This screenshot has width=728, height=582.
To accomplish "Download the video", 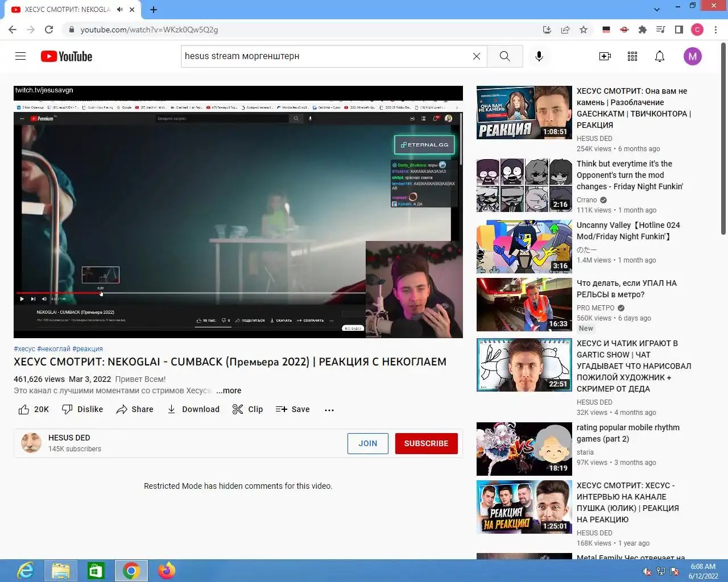I will coord(193,409).
